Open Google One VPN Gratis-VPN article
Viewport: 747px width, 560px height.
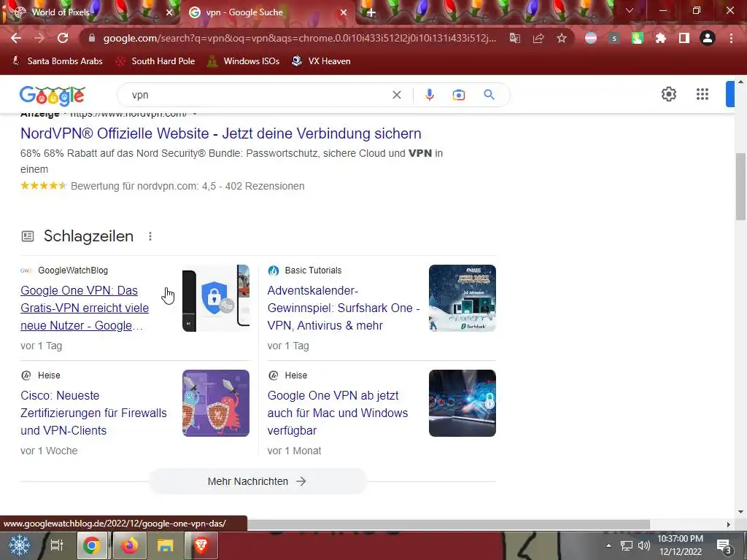tap(85, 308)
